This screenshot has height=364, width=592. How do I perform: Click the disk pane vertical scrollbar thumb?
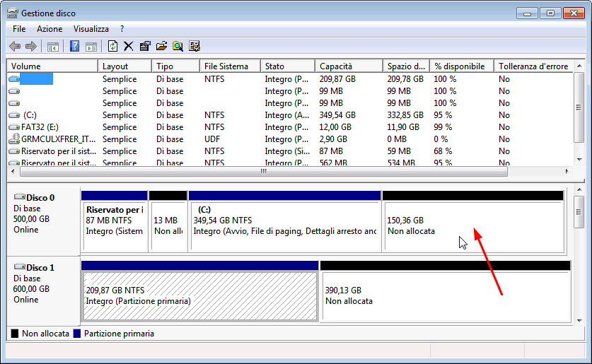coord(579,211)
